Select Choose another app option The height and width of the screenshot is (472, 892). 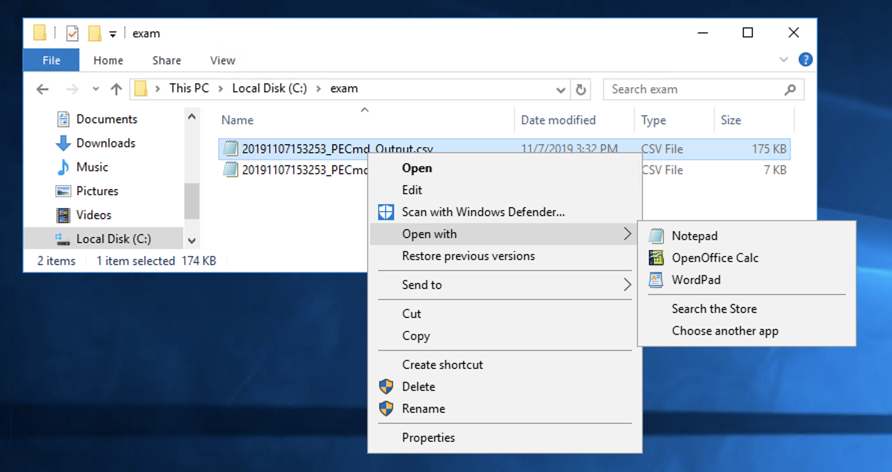point(724,331)
